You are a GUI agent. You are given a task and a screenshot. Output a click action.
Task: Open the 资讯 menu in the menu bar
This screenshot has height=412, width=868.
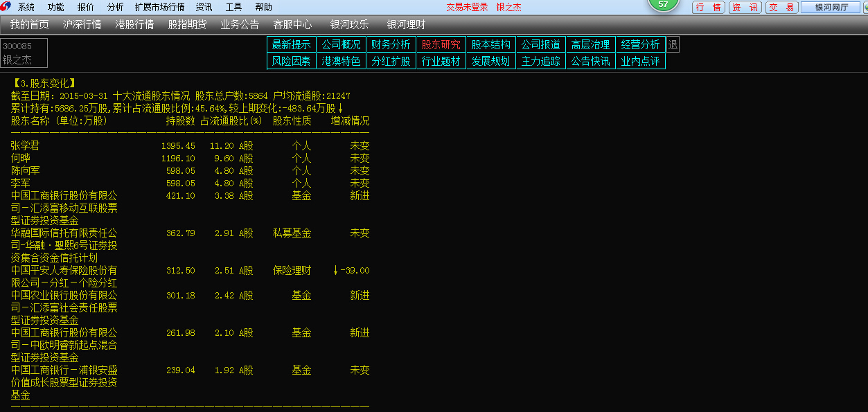tap(204, 7)
